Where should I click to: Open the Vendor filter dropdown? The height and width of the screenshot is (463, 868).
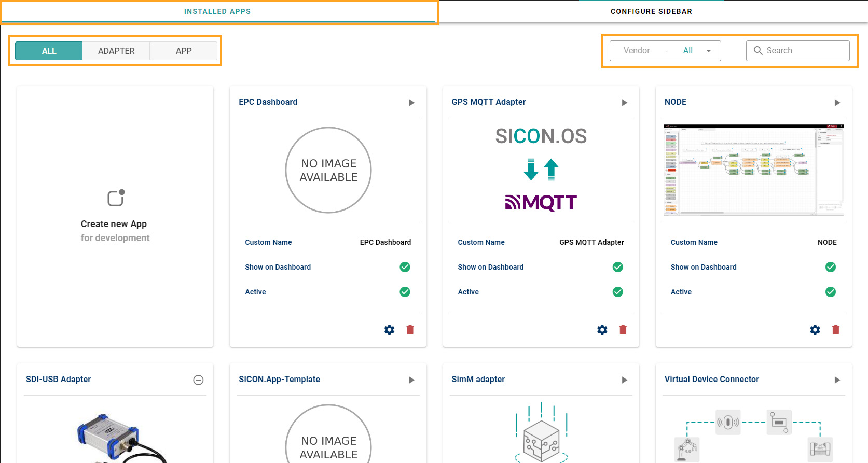point(665,51)
